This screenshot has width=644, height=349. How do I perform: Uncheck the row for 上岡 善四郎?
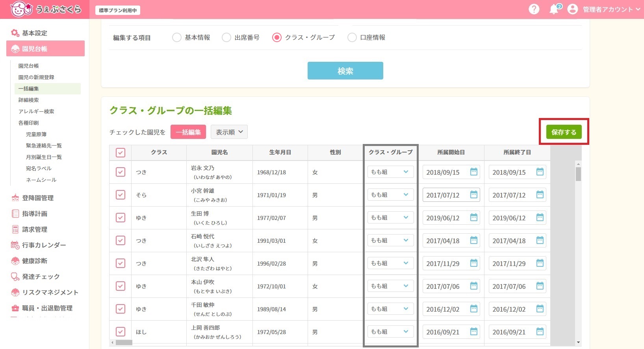[x=121, y=332]
